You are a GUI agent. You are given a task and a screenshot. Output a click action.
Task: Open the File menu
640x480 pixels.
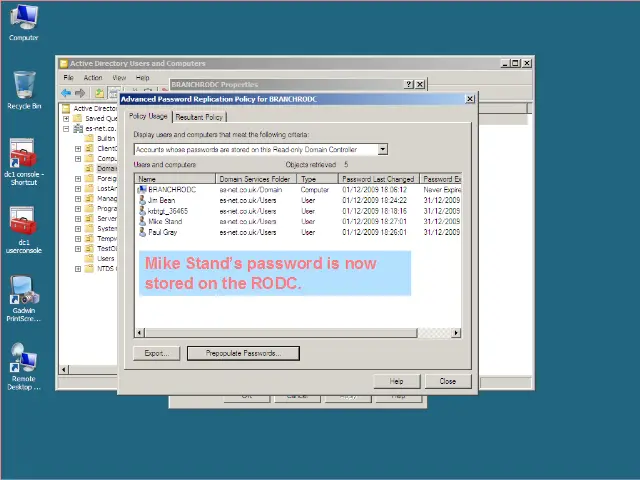[69, 78]
